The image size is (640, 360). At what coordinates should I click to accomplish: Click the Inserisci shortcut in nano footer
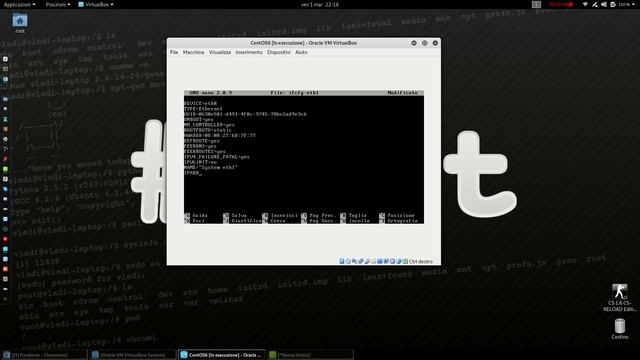(280, 215)
